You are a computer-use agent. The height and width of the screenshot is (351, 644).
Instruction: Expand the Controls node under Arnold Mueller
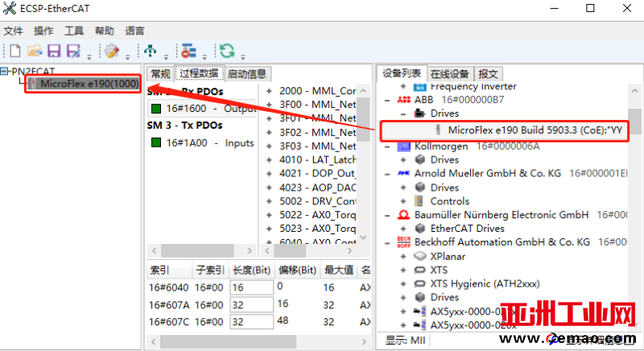click(x=403, y=201)
